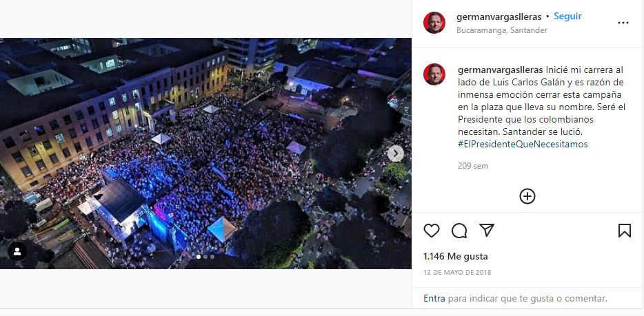Open the three-dot more options menu
The height and width of the screenshot is (316, 644).
(x=623, y=23)
